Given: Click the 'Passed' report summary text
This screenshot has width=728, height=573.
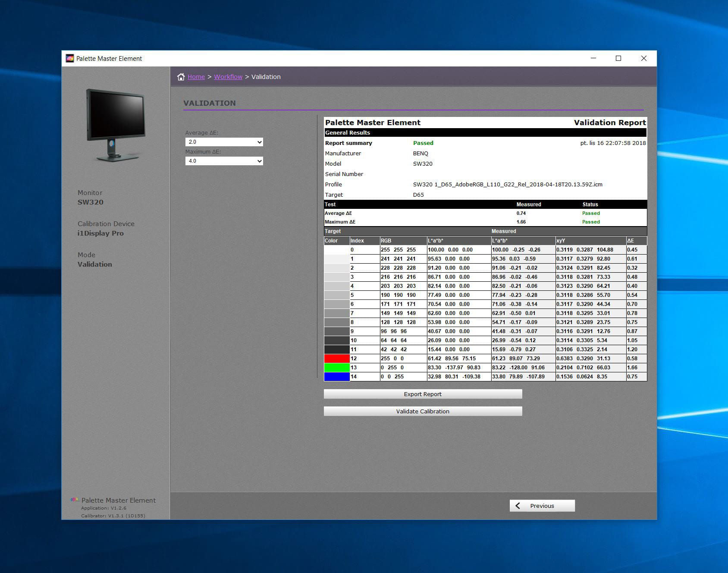Looking at the screenshot, I should tap(423, 143).
